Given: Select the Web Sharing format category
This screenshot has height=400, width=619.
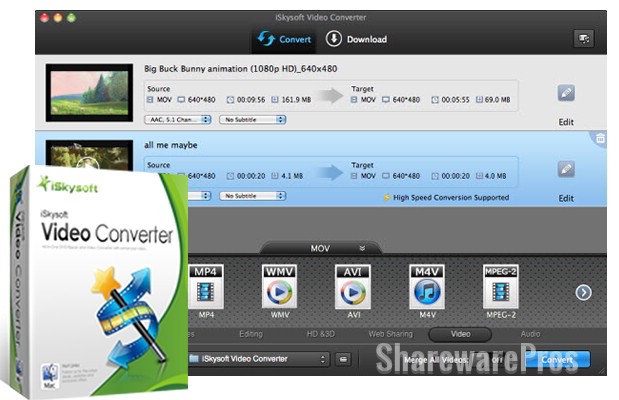Looking at the screenshot, I should point(390,334).
